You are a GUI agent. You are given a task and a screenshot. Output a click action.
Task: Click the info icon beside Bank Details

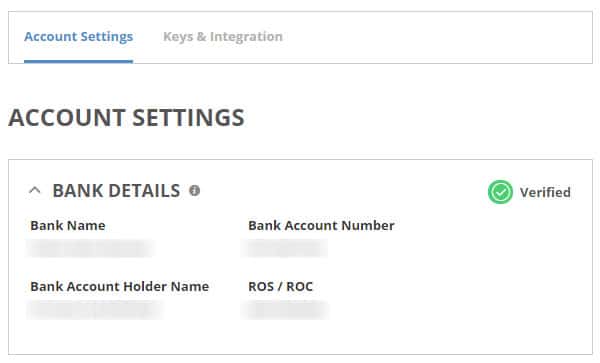[194, 190]
